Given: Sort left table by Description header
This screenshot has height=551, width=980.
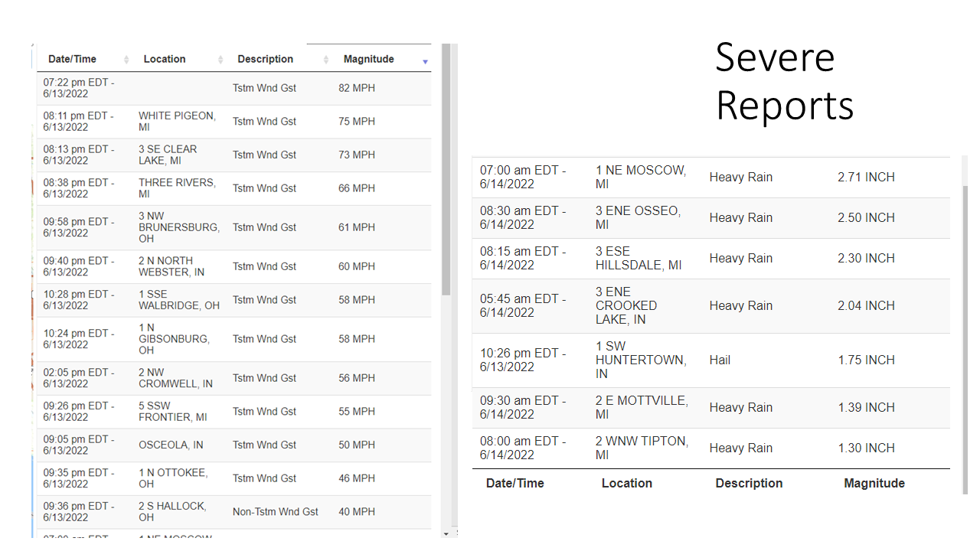Looking at the screenshot, I should click(x=265, y=59).
